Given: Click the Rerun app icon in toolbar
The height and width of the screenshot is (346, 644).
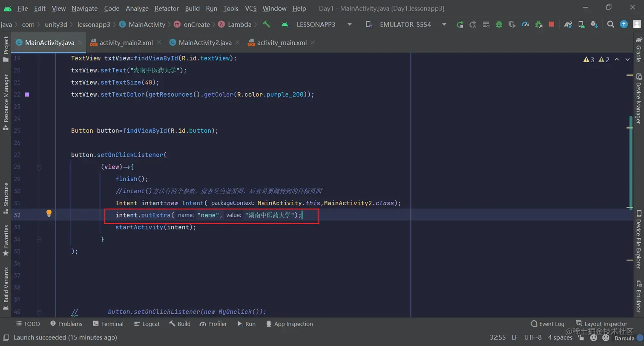Looking at the screenshot, I should pyautogui.click(x=460, y=25).
